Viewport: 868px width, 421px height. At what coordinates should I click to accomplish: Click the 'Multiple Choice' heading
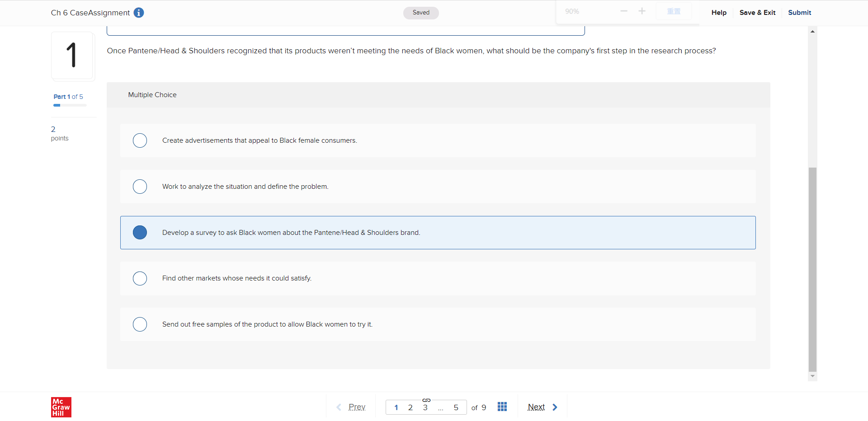click(152, 95)
